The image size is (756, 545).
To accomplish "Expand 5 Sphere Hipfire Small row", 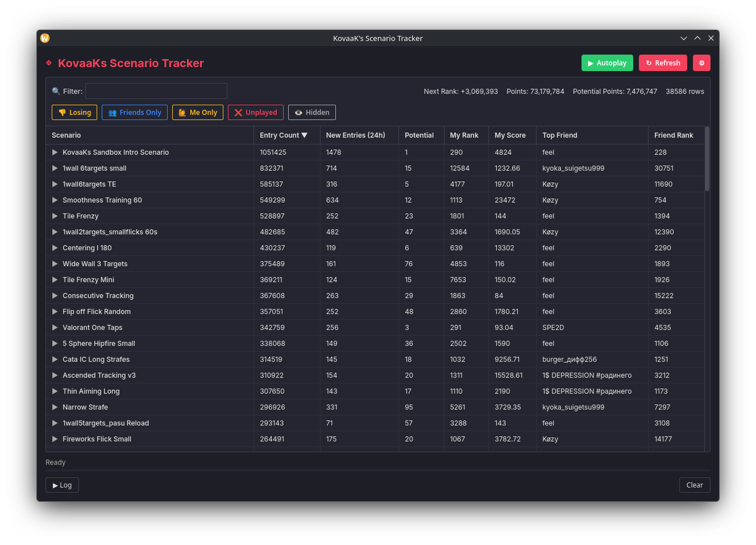I will 55,344.
